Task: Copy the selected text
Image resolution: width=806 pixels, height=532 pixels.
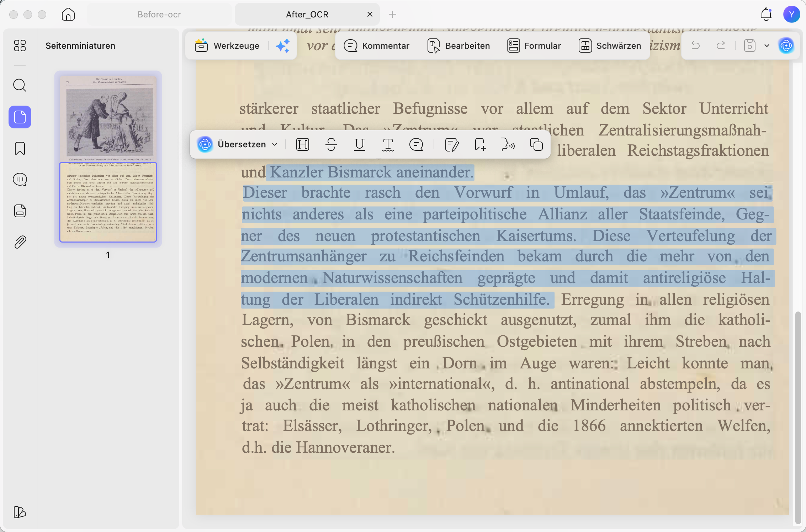Action: pos(536,144)
